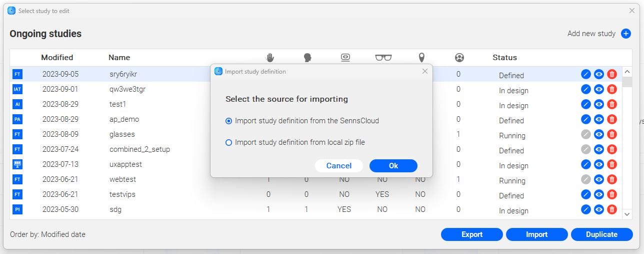Viewport: 644px width, 254px height.
Task: Delete the sdg study
Action: click(612, 209)
